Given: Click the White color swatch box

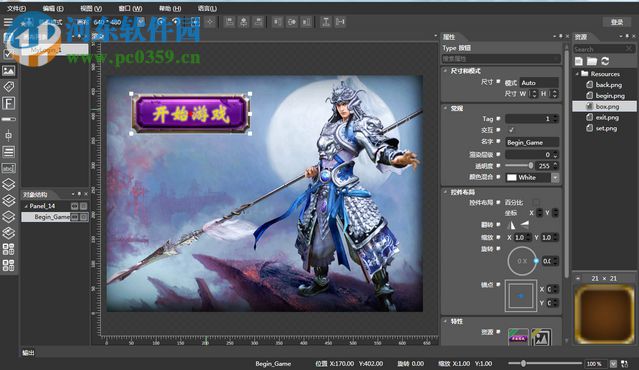Looking at the screenshot, I should (511, 178).
